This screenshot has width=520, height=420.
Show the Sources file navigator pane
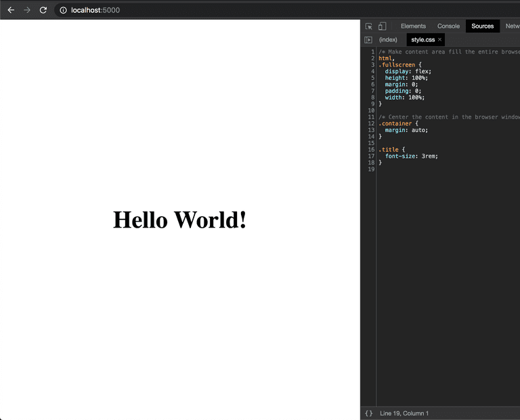369,40
